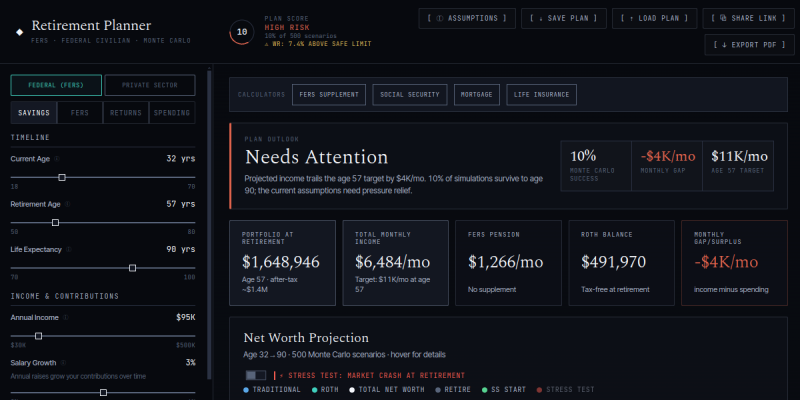
Task: Click the Life Expectancy slider handle
Action: click(133, 268)
